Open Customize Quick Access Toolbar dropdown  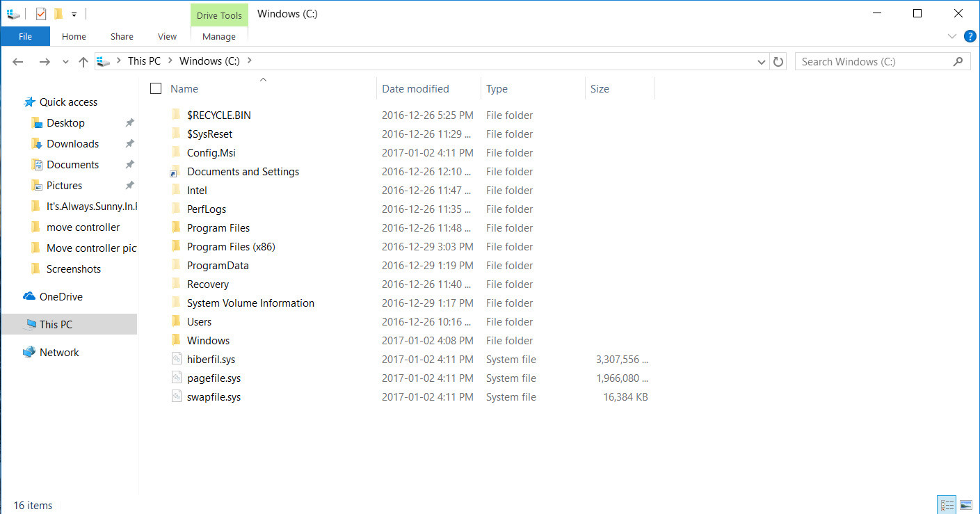pos(74,14)
